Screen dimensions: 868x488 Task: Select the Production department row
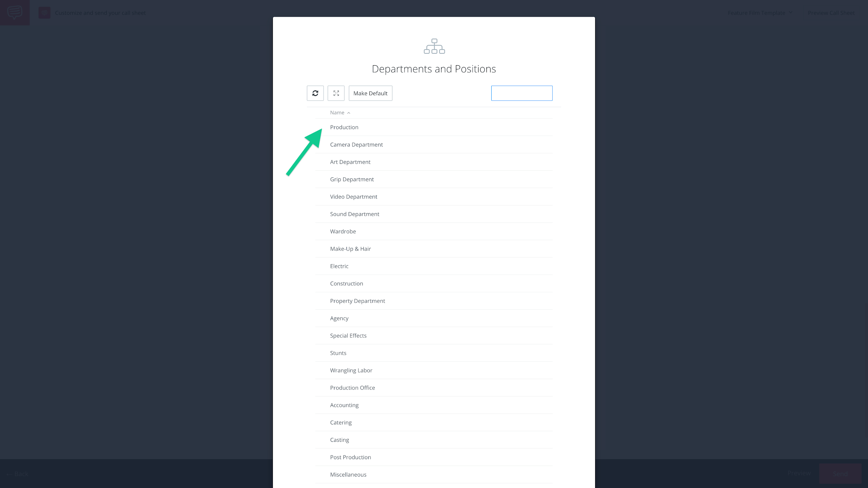[434, 127]
